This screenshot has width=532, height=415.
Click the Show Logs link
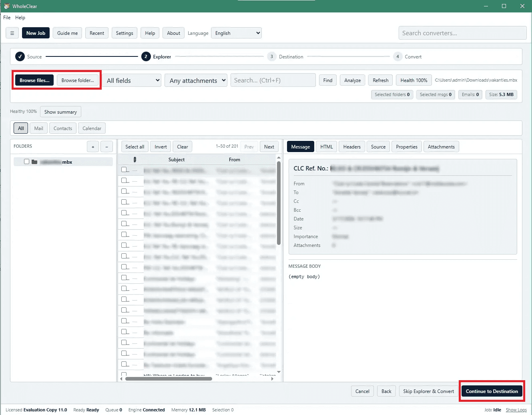516,410
